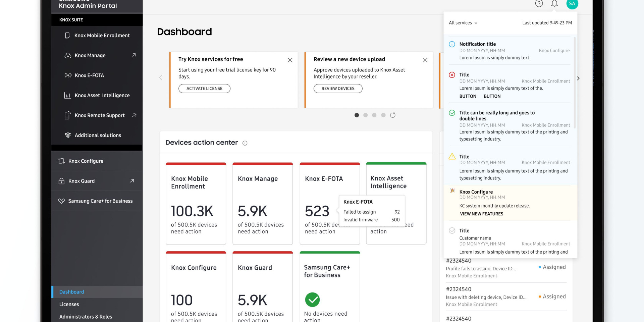The height and width of the screenshot is (322, 644).
Task: Open Knox Remote Support external link arrow
Action: [134, 115]
